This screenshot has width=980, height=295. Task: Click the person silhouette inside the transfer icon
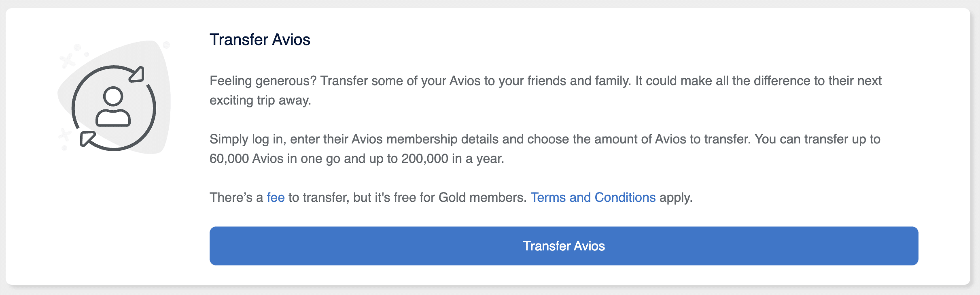[x=113, y=107]
